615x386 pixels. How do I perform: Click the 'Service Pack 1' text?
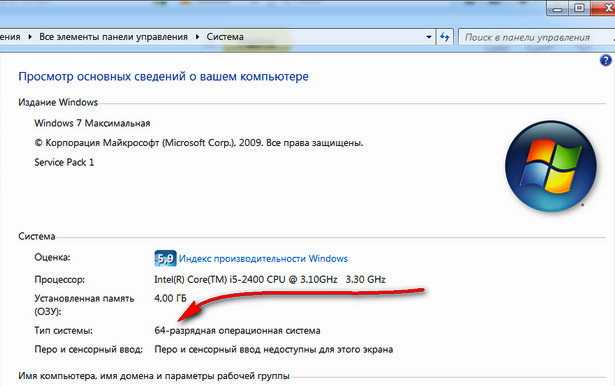[x=64, y=162]
